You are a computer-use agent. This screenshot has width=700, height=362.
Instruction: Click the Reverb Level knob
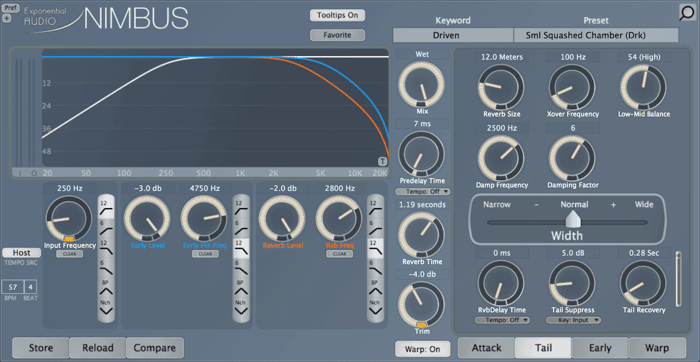282,219
